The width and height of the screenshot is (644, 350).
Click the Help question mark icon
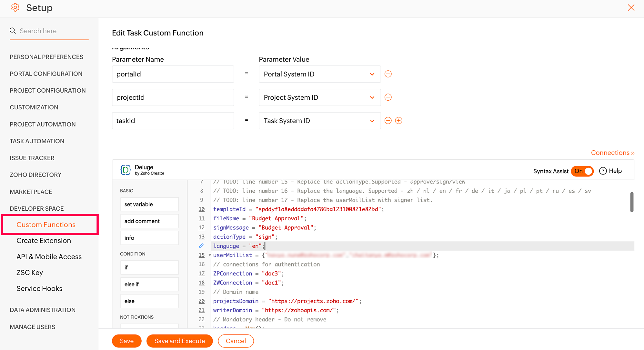pyautogui.click(x=603, y=171)
